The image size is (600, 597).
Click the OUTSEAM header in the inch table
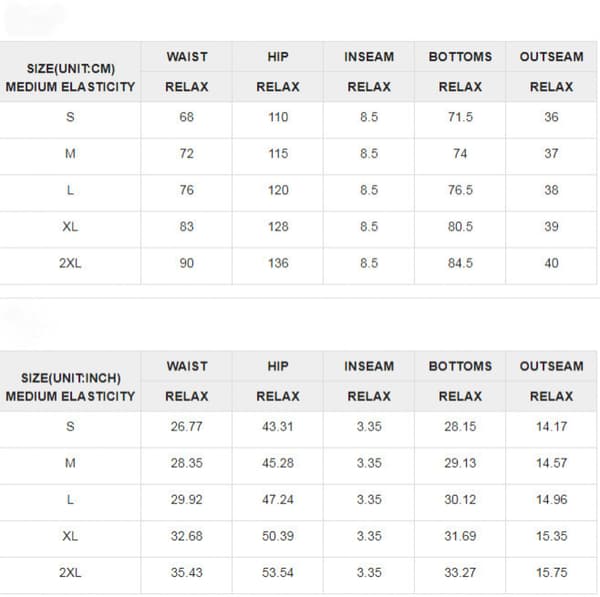(x=551, y=366)
